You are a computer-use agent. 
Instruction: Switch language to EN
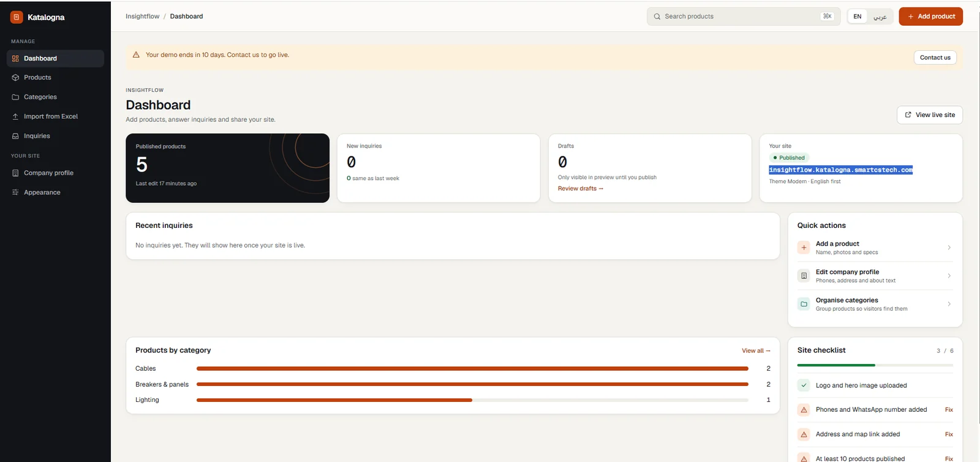(x=858, y=17)
